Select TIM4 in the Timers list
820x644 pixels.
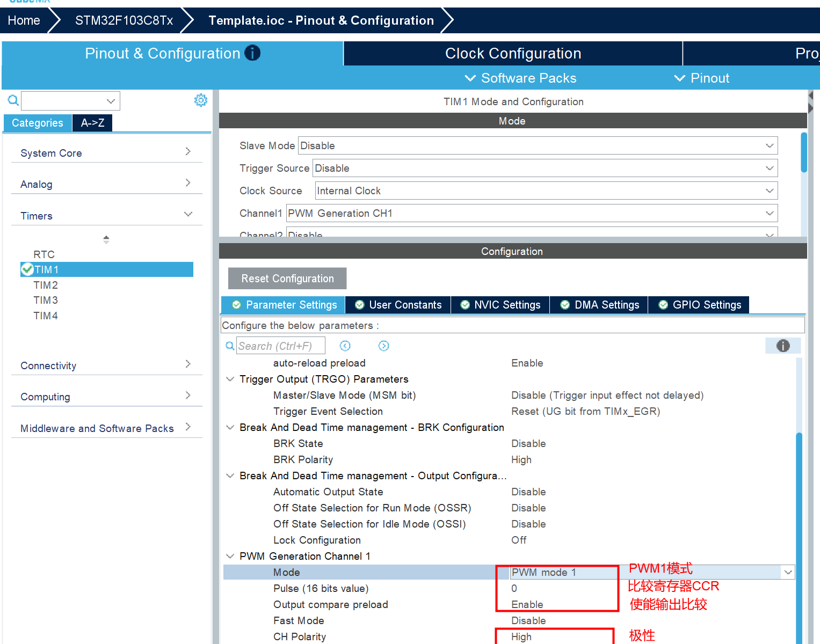click(x=46, y=316)
